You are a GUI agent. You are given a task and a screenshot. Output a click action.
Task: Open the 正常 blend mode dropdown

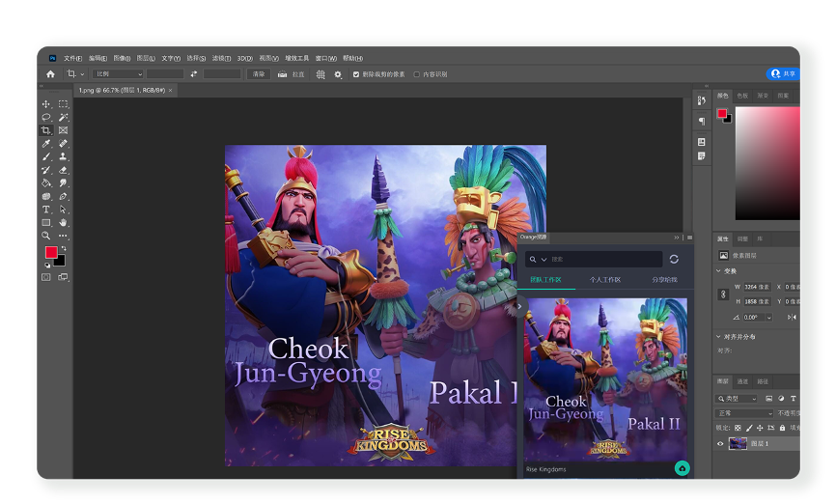coord(743,413)
